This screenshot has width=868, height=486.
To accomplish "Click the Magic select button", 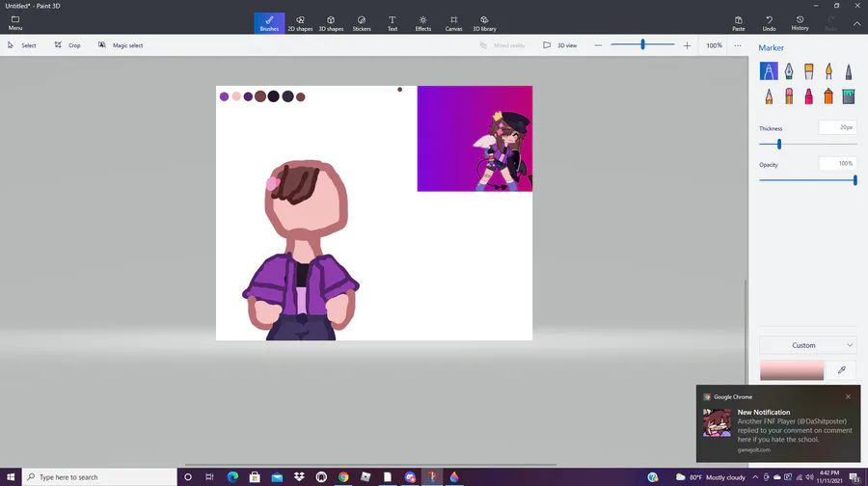I will (x=121, y=45).
